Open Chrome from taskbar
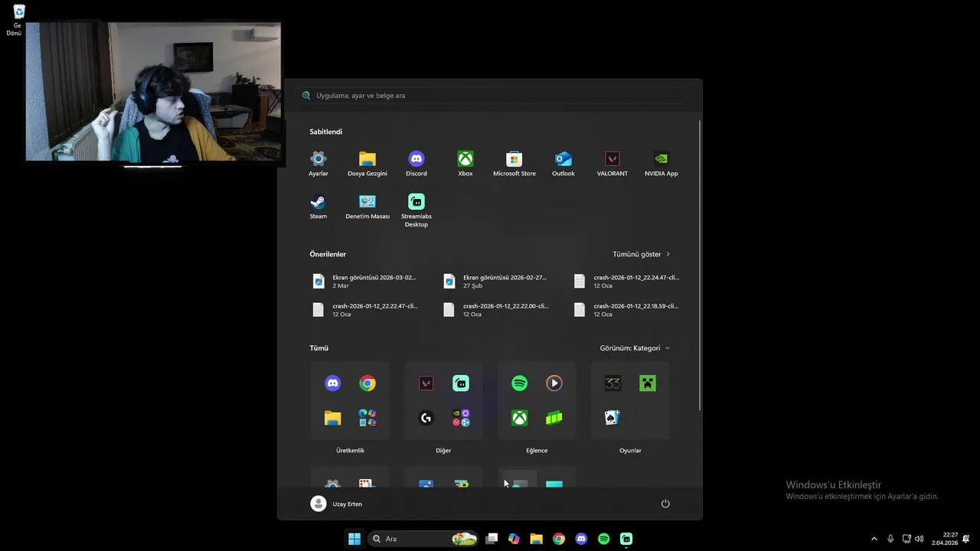This screenshot has height=551, width=980. point(559,539)
